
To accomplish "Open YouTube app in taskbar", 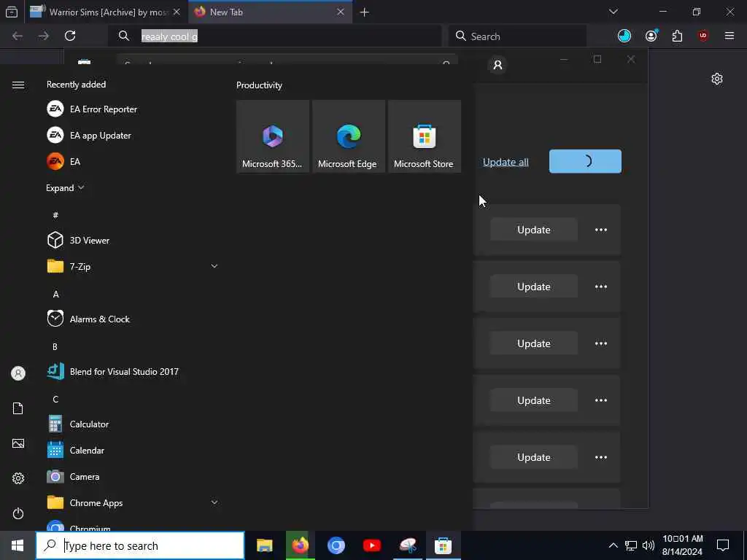I will click(371, 545).
